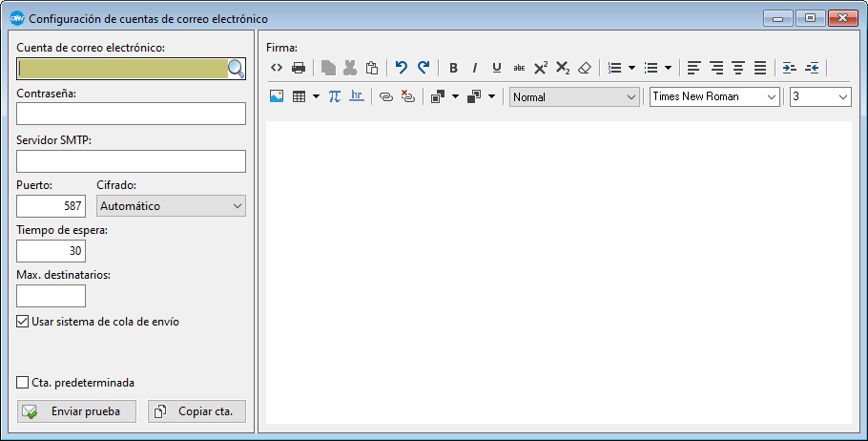Click inside the Firma editing area

(559, 273)
